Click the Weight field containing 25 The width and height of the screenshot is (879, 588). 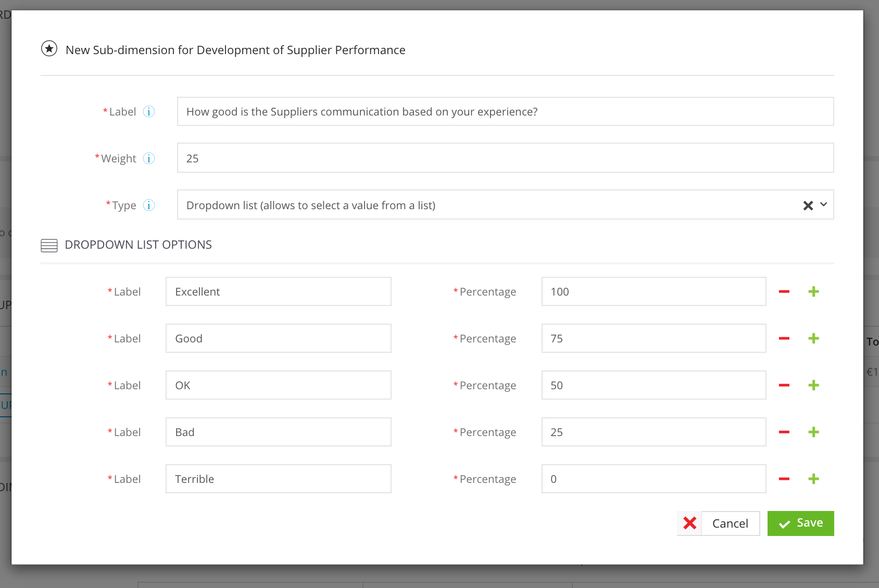tap(505, 158)
